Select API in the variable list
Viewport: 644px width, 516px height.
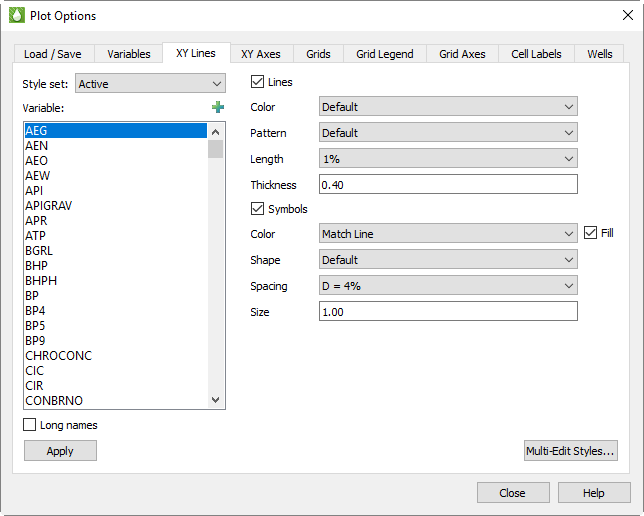116,191
